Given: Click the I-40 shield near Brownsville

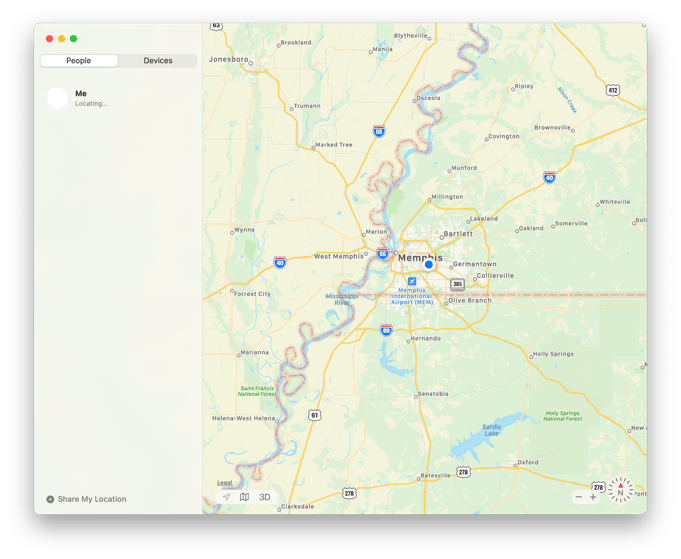Looking at the screenshot, I should click(x=549, y=177).
